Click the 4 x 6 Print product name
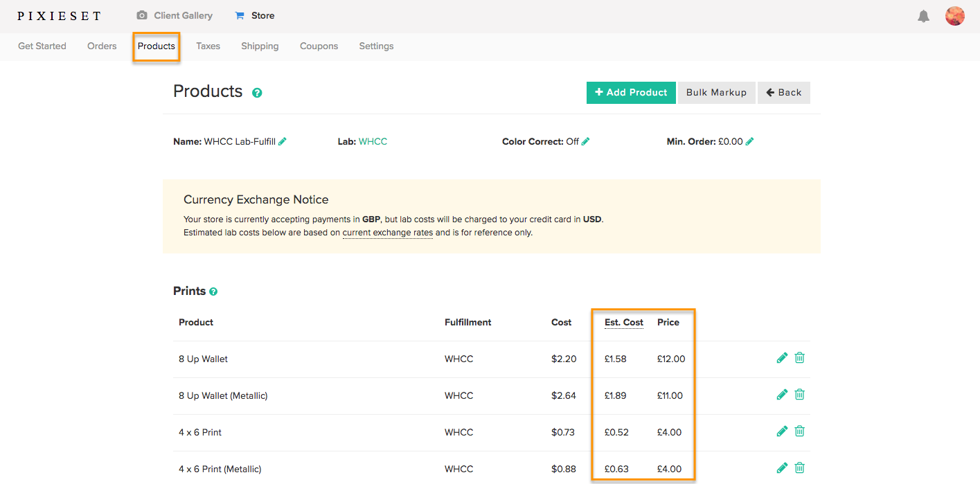 200,433
